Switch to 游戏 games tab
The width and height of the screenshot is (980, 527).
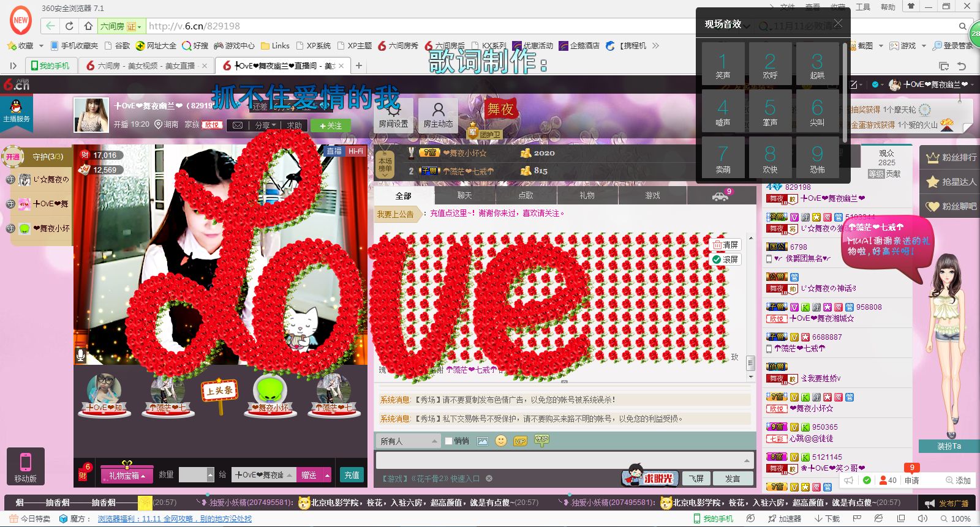pyautogui.click(x=652, y=196)
